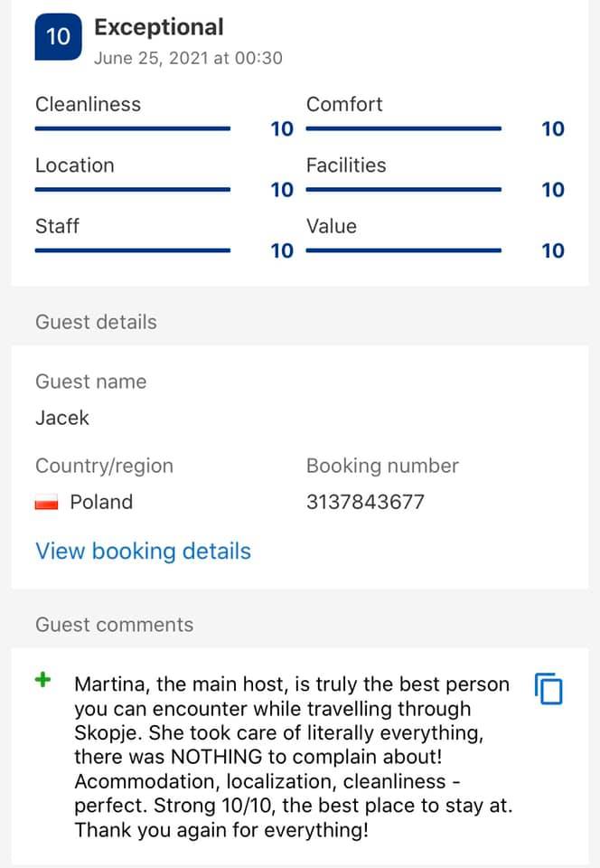Click the Facilities rating bar

click(404, 189)
